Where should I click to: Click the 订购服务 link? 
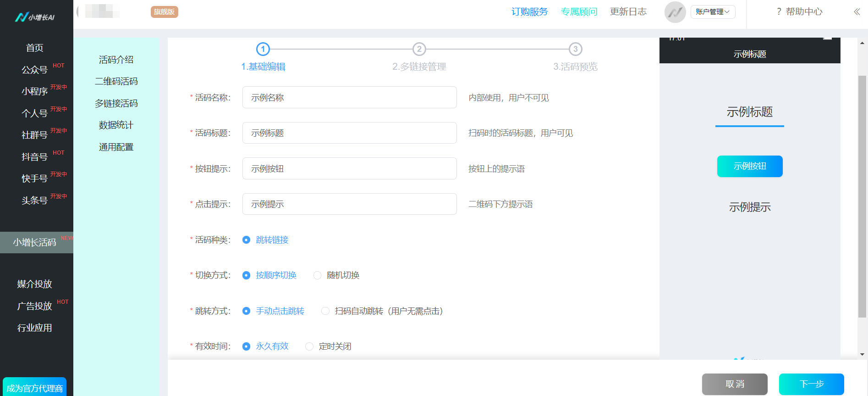[x=530, y=12]
